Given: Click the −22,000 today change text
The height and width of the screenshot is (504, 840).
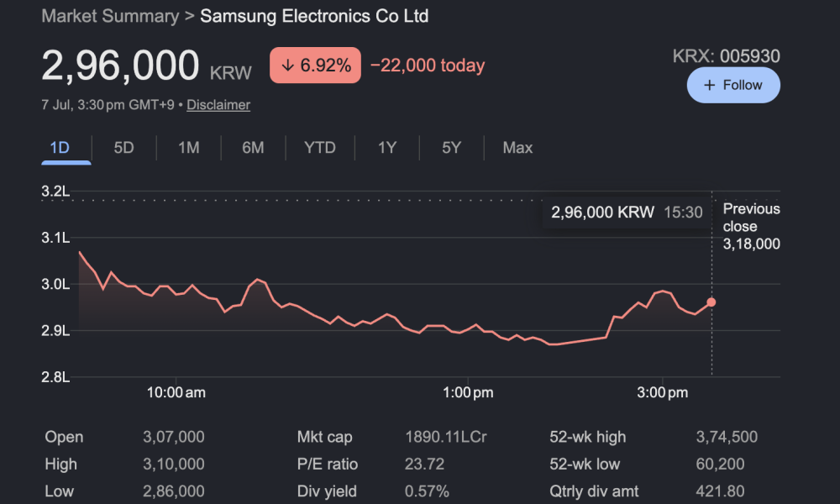Looking at the screenshot, I should coord(428,66).
